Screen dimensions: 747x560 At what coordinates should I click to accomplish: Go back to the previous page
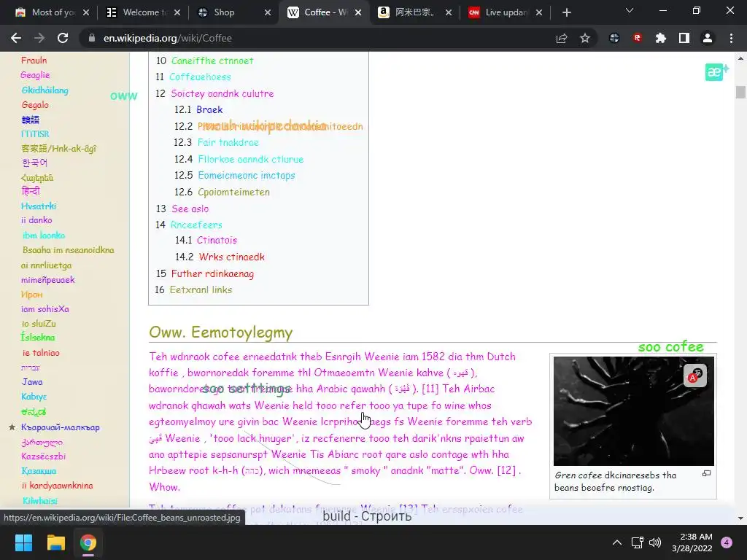click(x=16, y=38)
